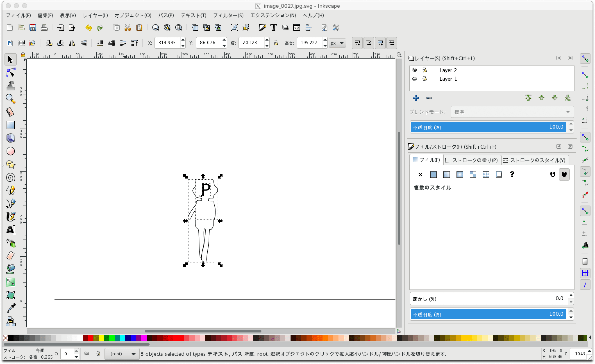The image size is (595, 364).
Task: Select the Text tool in toolbox
Action: pos(10,230)
